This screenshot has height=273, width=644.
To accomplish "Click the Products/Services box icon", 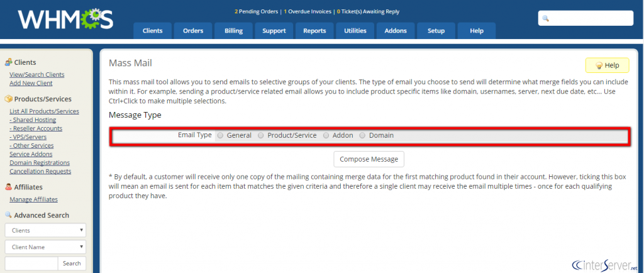I will coord(9,99).
